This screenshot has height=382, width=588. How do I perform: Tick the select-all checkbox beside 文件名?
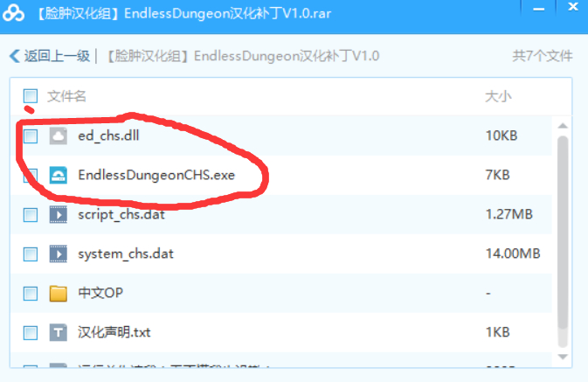31,96
